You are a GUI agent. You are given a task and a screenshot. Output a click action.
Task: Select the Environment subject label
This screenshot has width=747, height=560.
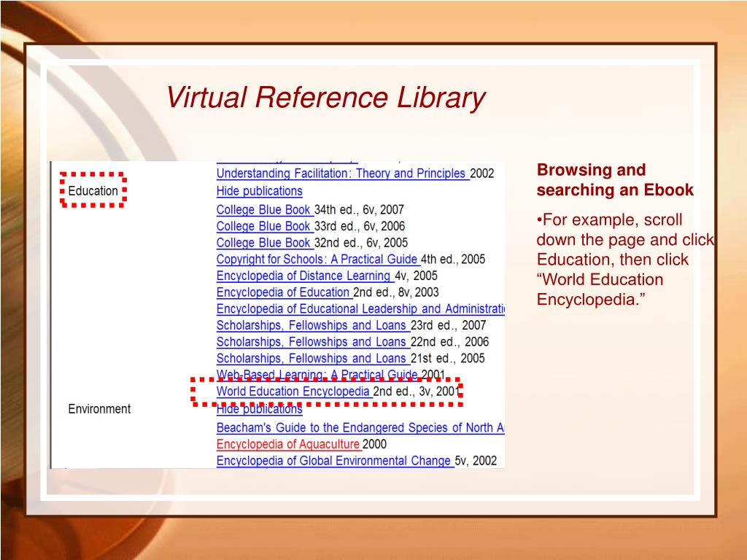(x=99, y=409)
